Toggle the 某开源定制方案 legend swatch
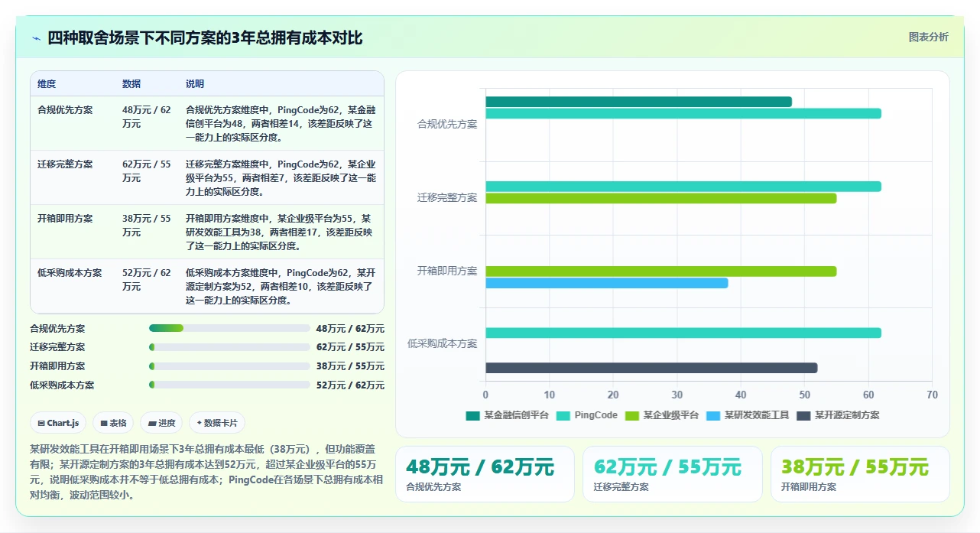The height and width of the screenshot is (533, 980). coord(803,415)
